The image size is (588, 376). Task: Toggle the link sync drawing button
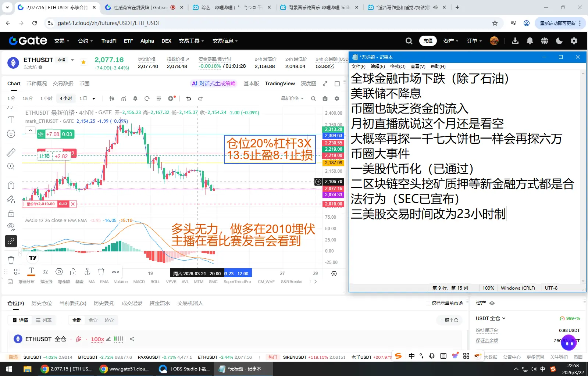point(11,241)
